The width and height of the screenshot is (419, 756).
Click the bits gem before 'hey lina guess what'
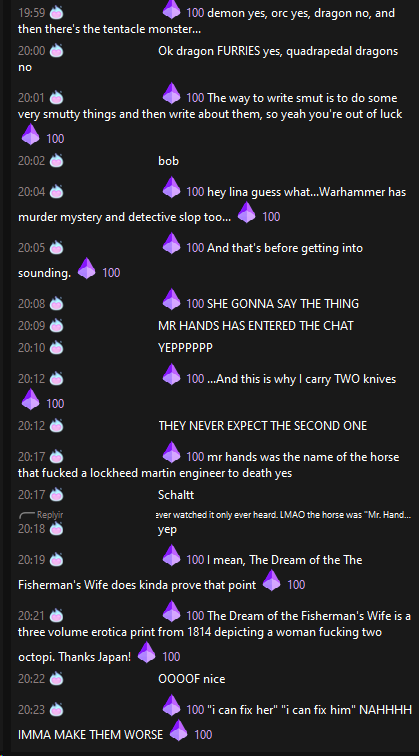pyautogui.click(x=171, y=188)
